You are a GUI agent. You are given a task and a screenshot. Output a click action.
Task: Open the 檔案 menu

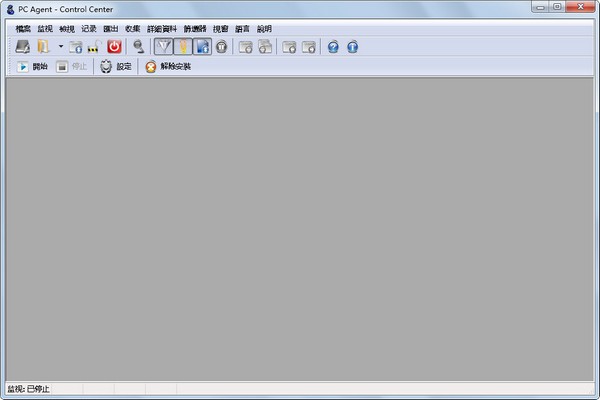[24, 29]
